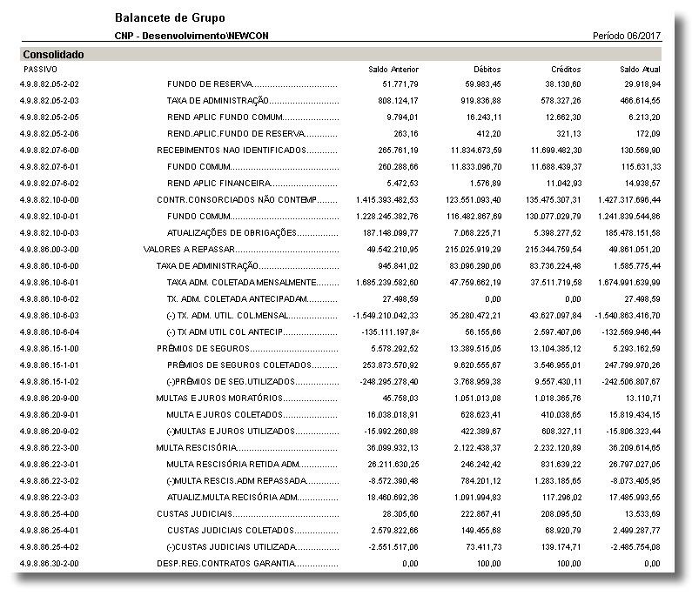Click debit value 215.025.919,29
This screenshot has width=692, height=616.
click(x=474, y=250)
